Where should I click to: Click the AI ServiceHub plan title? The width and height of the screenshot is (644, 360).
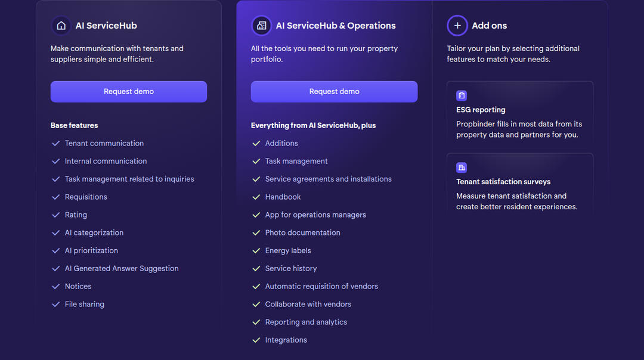coord(106,26)
